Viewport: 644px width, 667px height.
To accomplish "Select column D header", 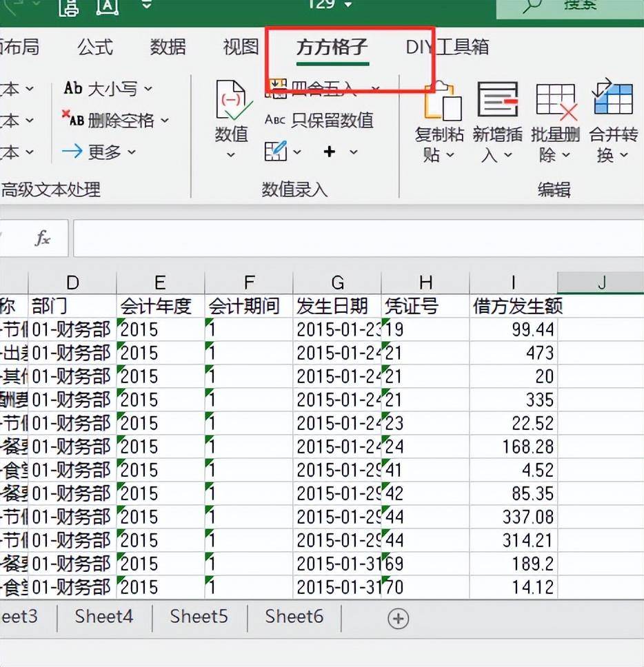I will point(72,283).
